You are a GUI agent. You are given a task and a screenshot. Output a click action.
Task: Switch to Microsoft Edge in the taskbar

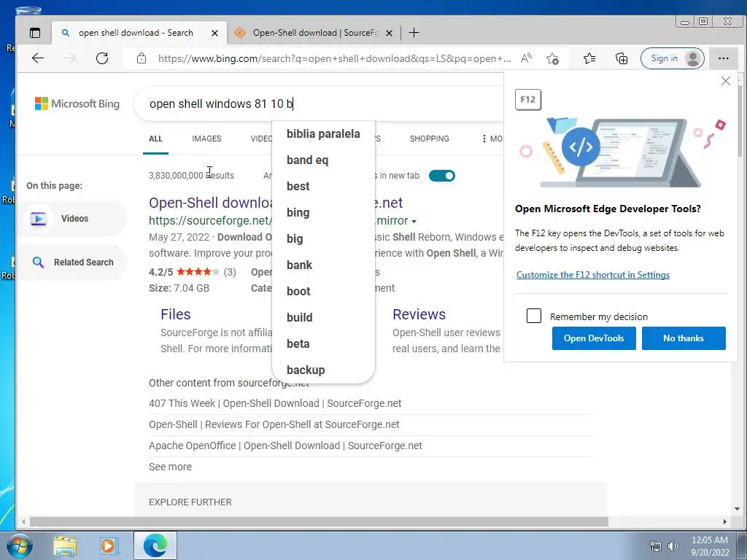point(155,545)
